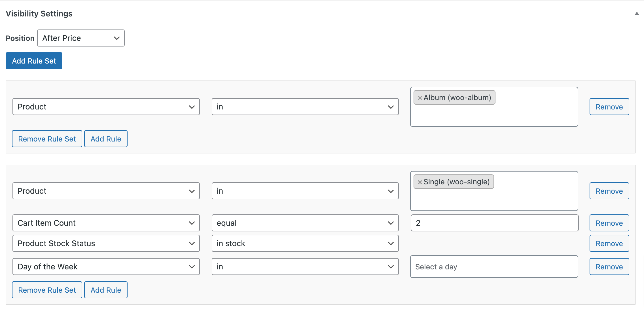Remove the Day of the Week rule
The height and width of the screenshot is (321, 644).
[x=609, y=267]
